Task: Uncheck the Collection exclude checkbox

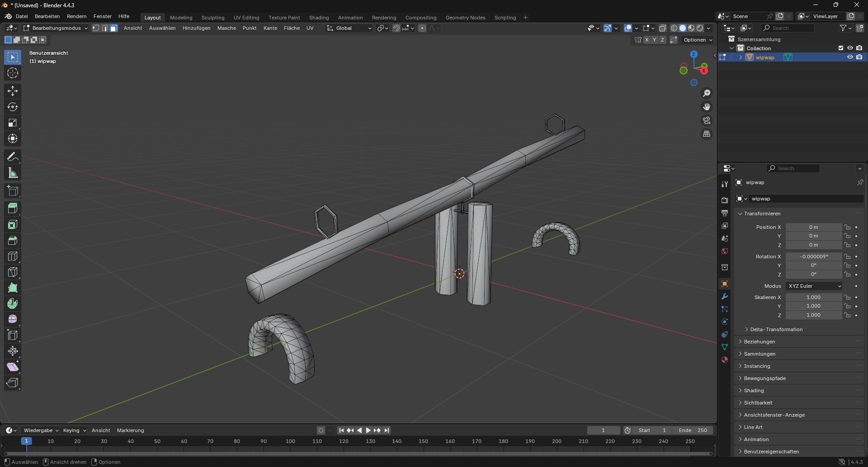Action: tap(840, 48)
